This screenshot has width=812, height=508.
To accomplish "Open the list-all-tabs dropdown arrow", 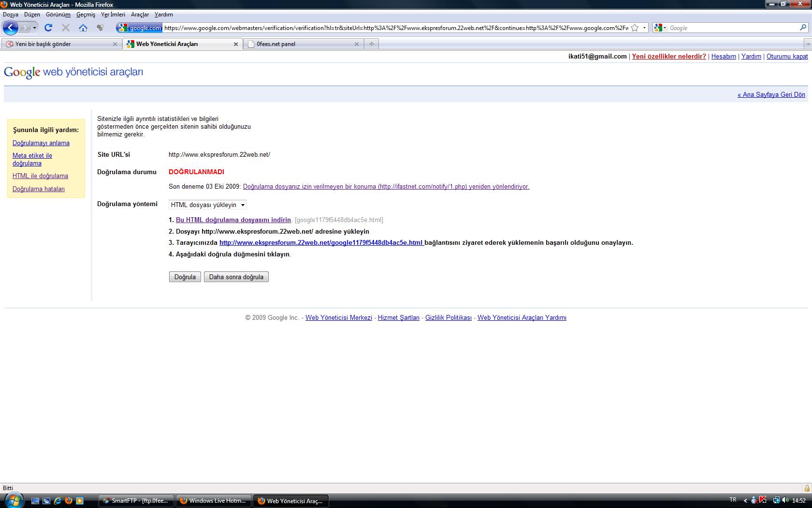I will point(808,44).
